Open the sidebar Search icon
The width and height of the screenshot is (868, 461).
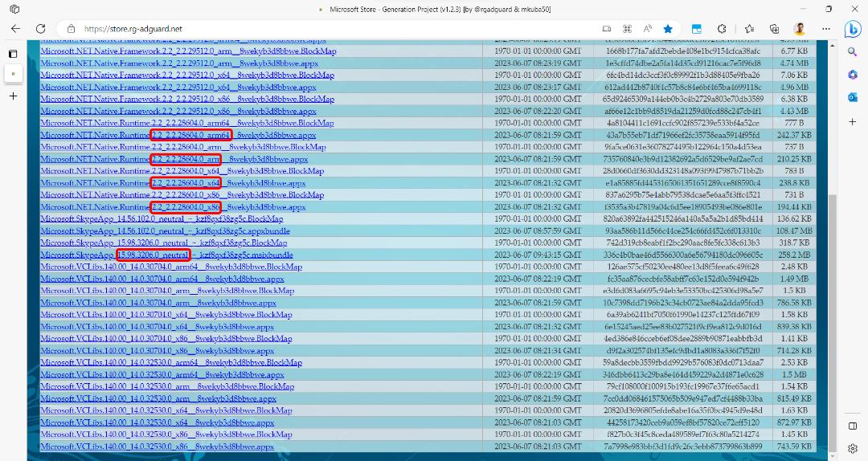(853, 52)
